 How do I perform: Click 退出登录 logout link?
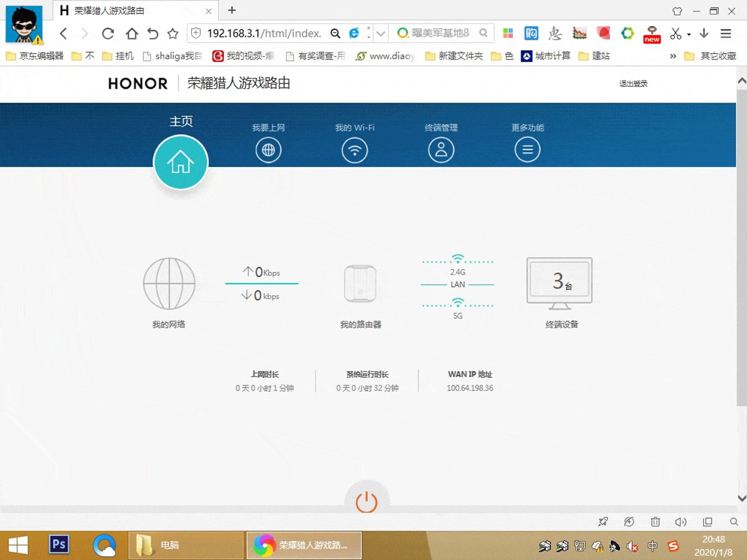tap(633, 84)
